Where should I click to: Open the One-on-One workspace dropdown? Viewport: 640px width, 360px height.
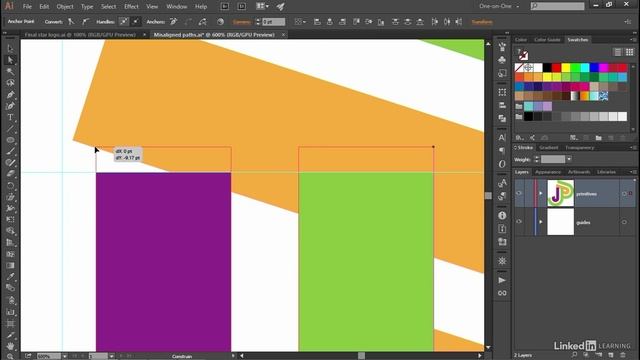tap(500, 6)
